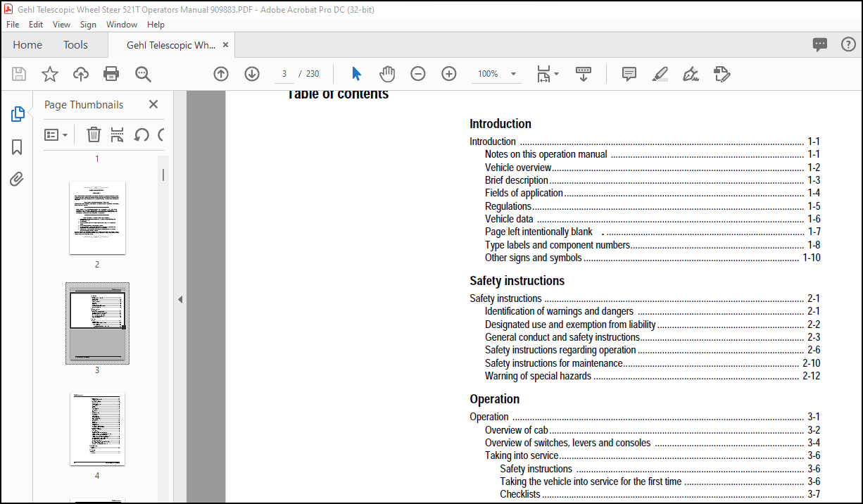Go to previous page arrow

click(221, 74)
